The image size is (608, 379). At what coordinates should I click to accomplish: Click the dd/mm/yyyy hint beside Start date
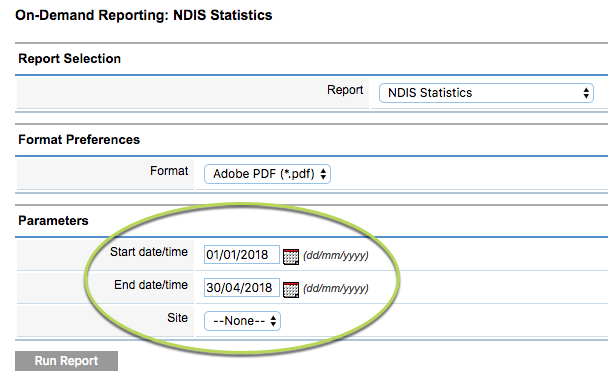pos(336,256)
